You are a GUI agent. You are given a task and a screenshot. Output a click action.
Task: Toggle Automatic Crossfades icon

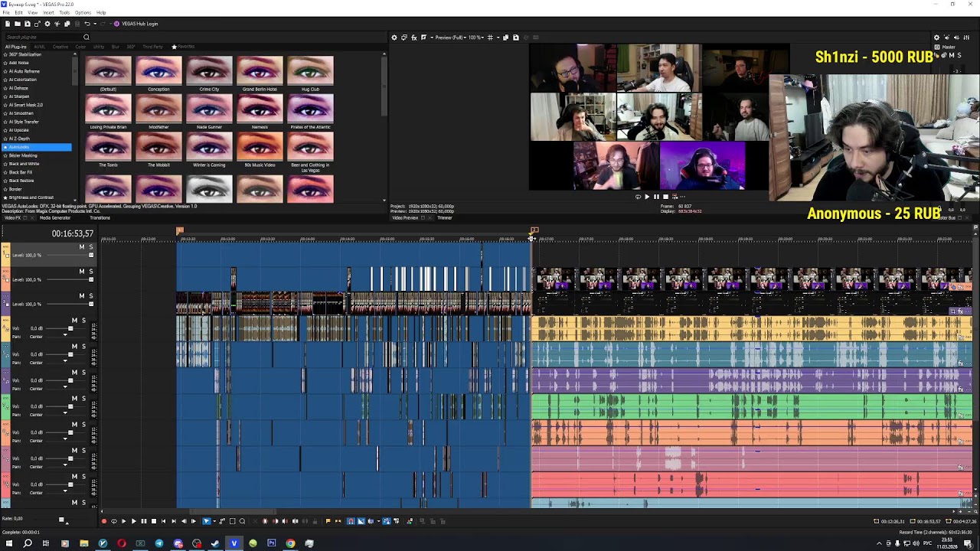point(361,521)
